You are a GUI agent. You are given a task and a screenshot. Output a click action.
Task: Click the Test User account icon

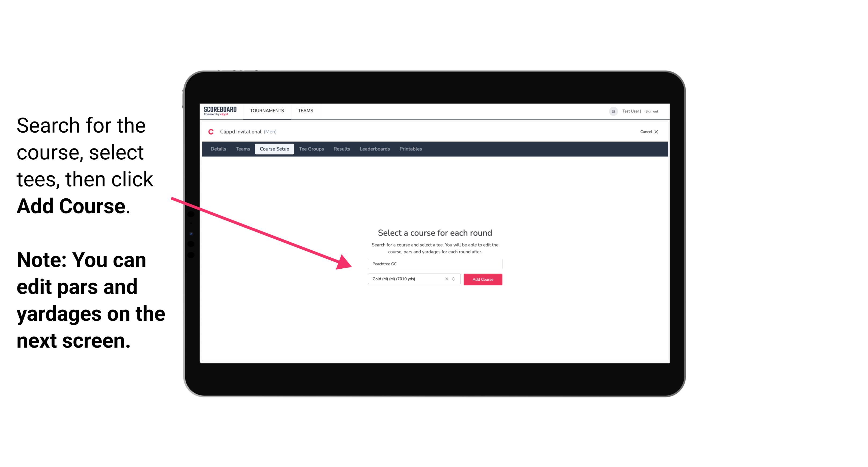click(x=611, y=111)
